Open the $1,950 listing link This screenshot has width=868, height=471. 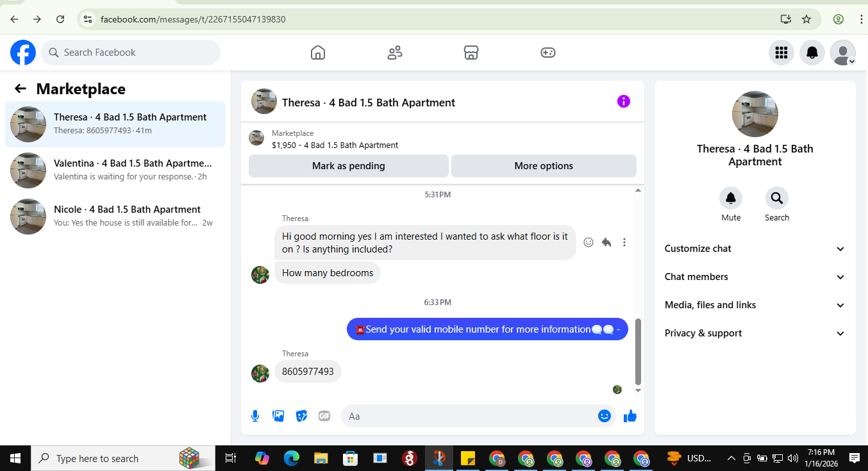(335, 145)
